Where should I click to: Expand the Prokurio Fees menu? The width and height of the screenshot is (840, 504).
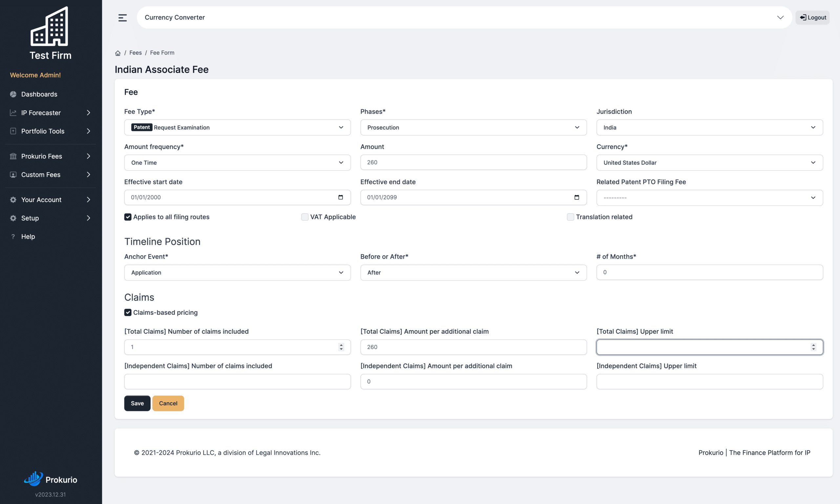[88, 156]
